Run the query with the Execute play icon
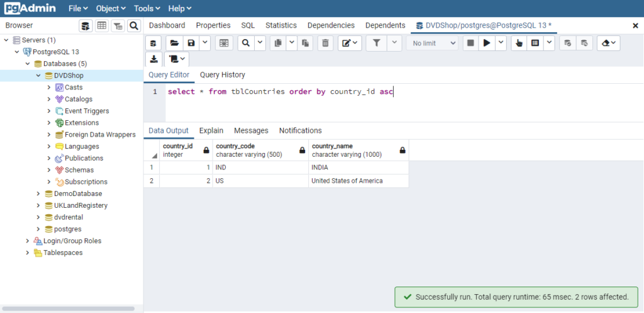 tap(487, 43)
